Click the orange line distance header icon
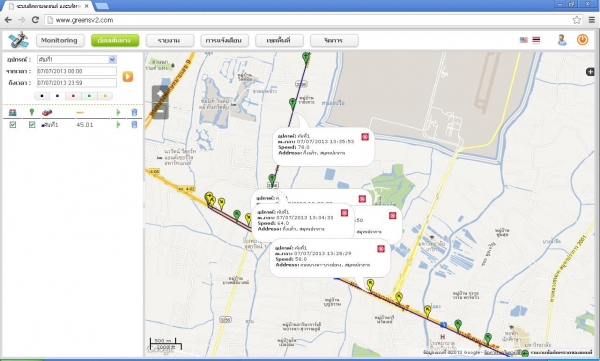The image size is (600, 361). pos(80,113)
